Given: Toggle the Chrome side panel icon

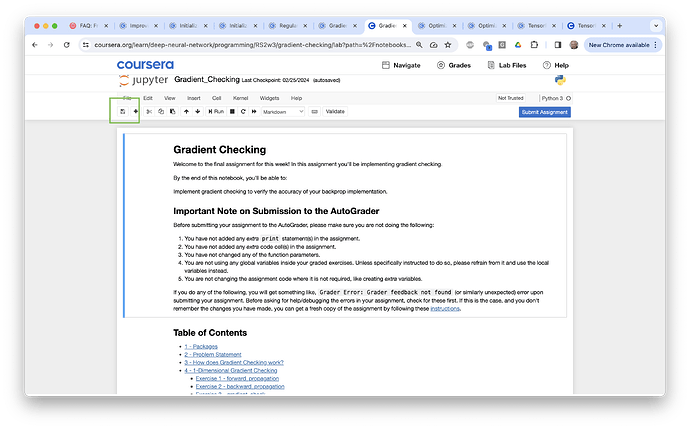Looking at the screenshot, I should click(x=558, y=45).
